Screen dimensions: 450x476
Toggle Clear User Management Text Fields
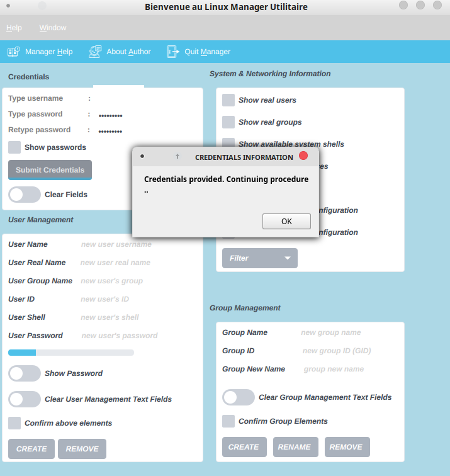click(x=25, y=399)
